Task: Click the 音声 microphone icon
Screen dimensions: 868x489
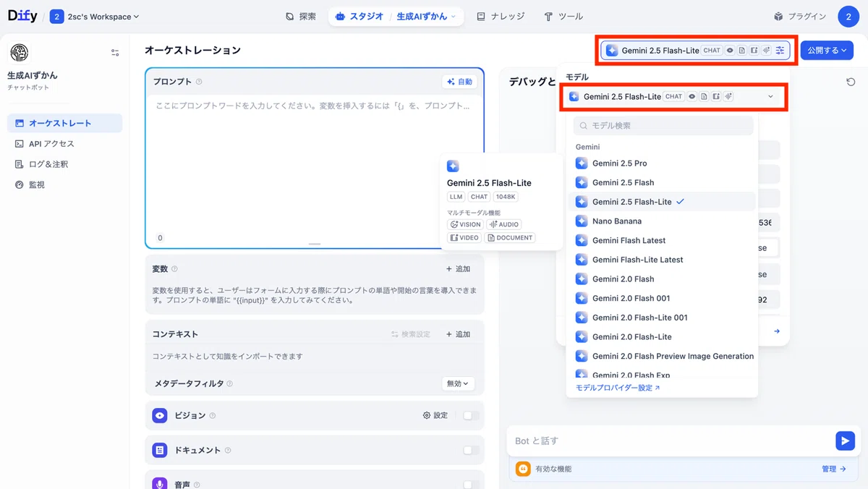Action: (160, 484)
